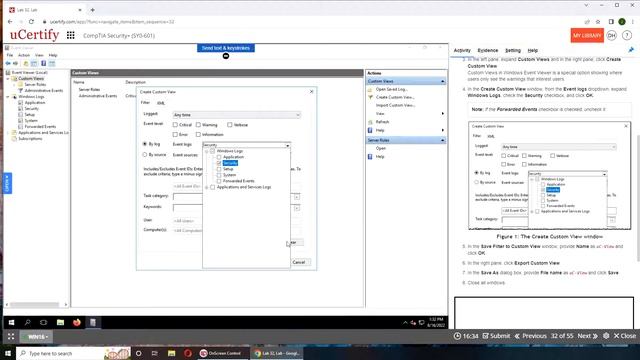Open host taskbar File Explorer icon

tap(171, 353)
